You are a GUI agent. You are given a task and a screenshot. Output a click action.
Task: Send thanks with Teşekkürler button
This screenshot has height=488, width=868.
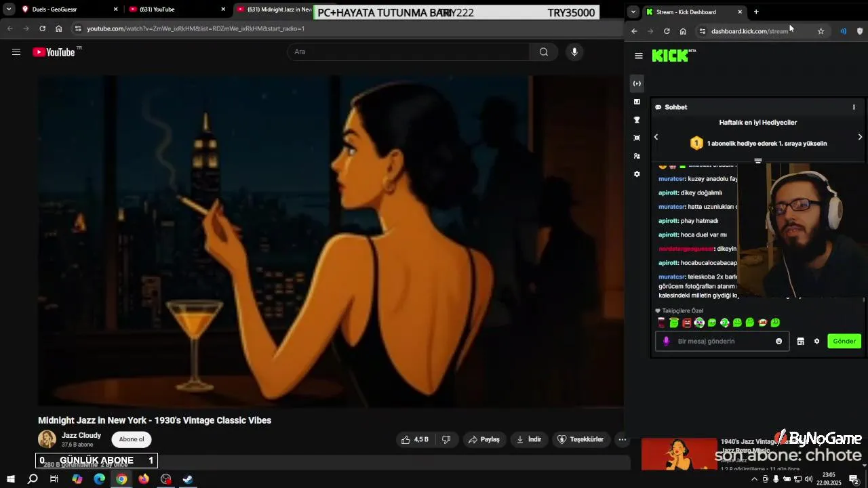point(580,439)
